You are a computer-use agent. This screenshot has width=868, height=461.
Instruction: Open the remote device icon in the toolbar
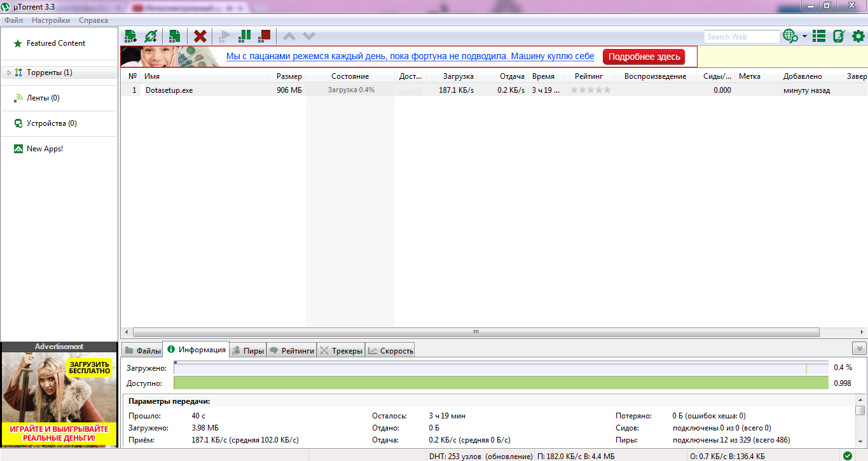(839, 36)
